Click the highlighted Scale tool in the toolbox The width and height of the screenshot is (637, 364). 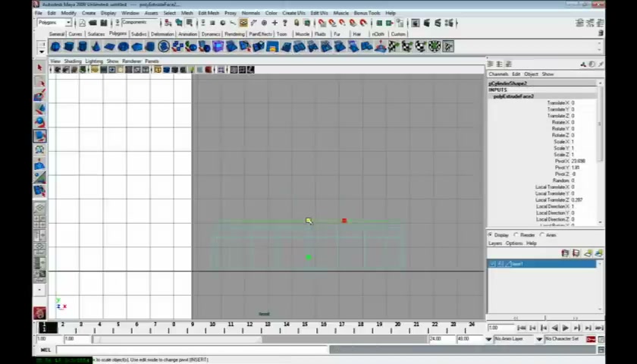coord(39,136)
